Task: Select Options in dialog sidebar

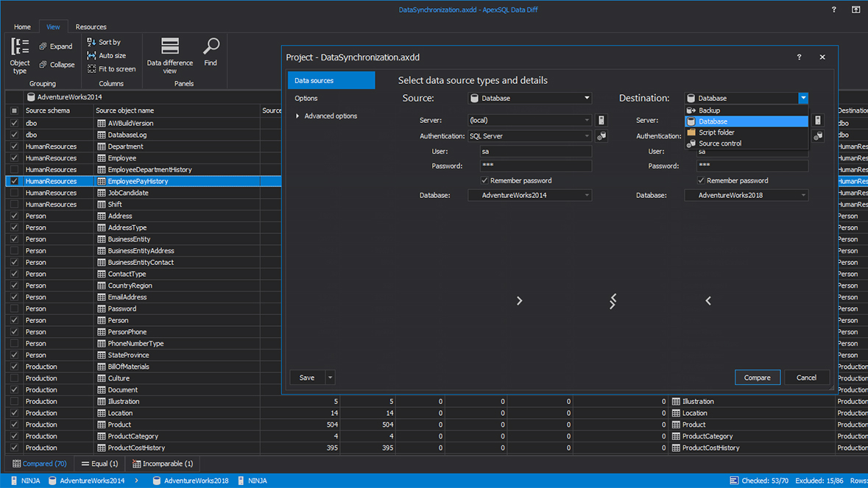Action: click(x=306, y=98)
